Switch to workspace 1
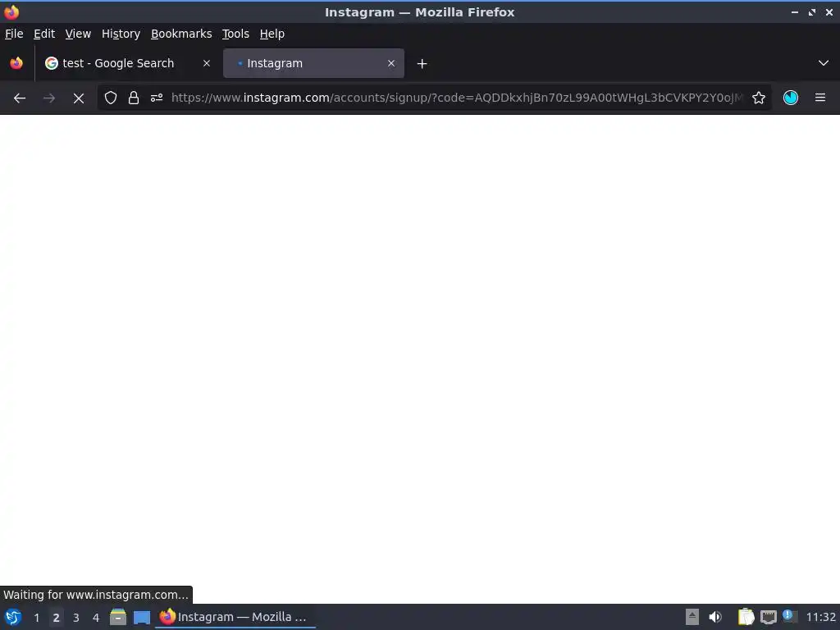840x630 pixels. [x=36, y=618]
